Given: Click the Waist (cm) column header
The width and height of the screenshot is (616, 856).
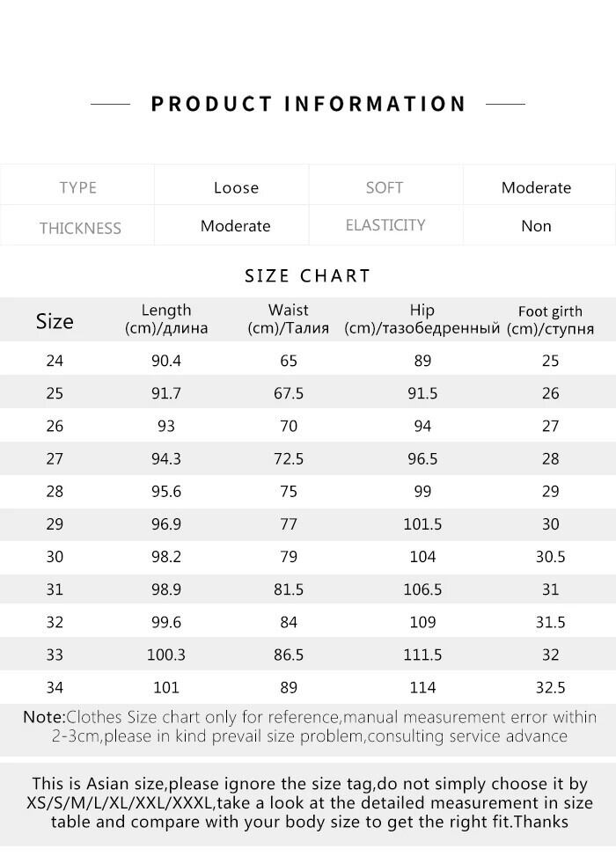Looking at the screenshot, I should [289, 319].
